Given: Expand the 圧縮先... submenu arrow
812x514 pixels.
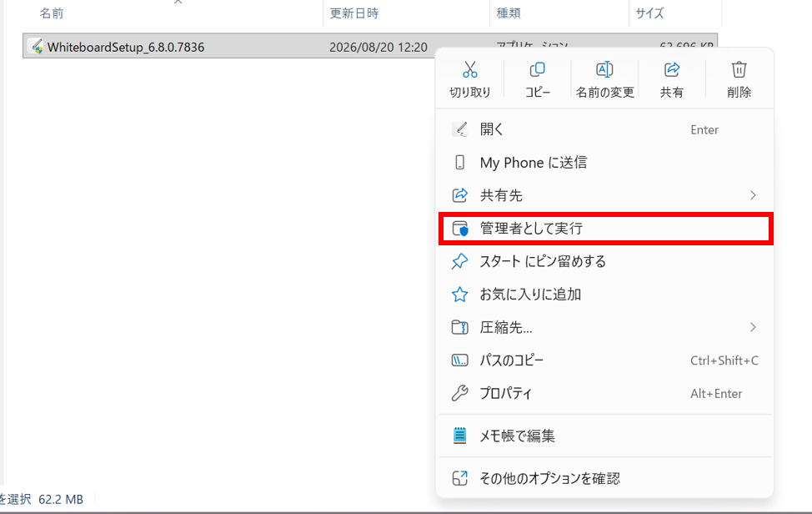Looking at the screenshot, I should tap(753, 327).
